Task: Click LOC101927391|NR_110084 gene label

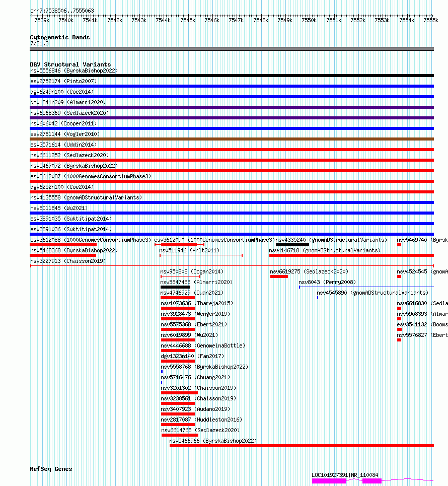Action: (x=345, y=475)
